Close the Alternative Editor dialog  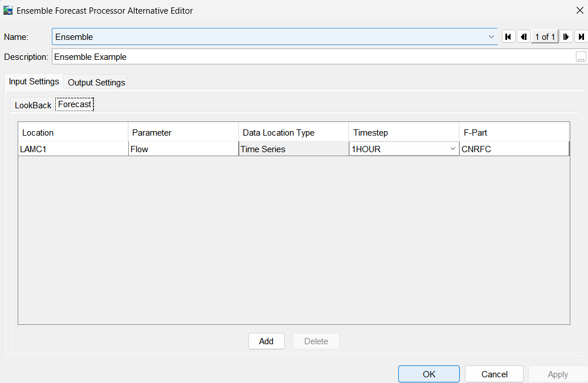pos(580,10)
